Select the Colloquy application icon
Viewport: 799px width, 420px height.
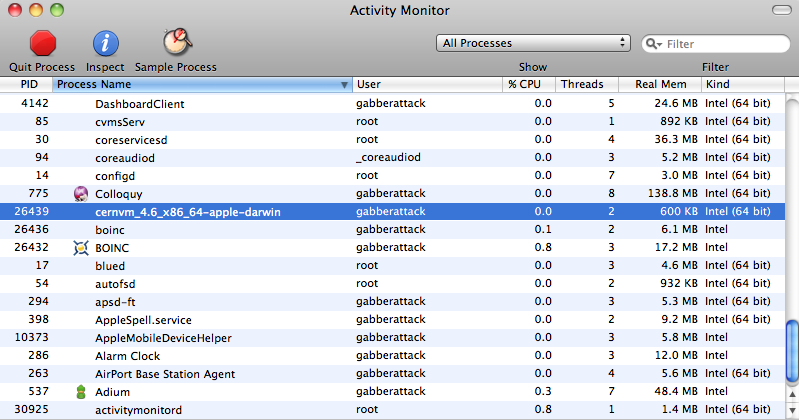(x=81, y=194)
